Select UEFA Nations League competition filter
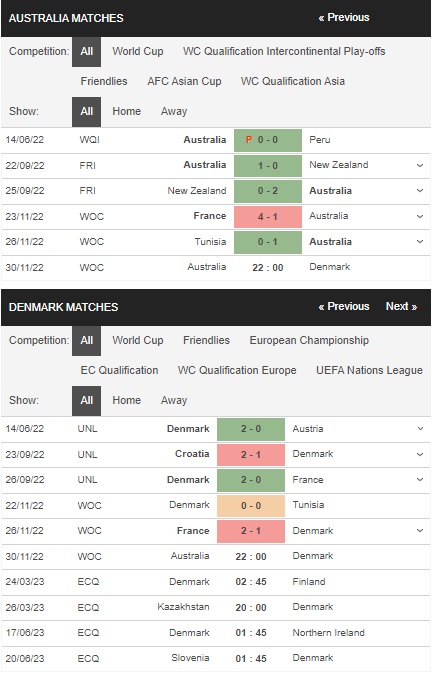Screen dimensions: 434x680 click(369, 370)
